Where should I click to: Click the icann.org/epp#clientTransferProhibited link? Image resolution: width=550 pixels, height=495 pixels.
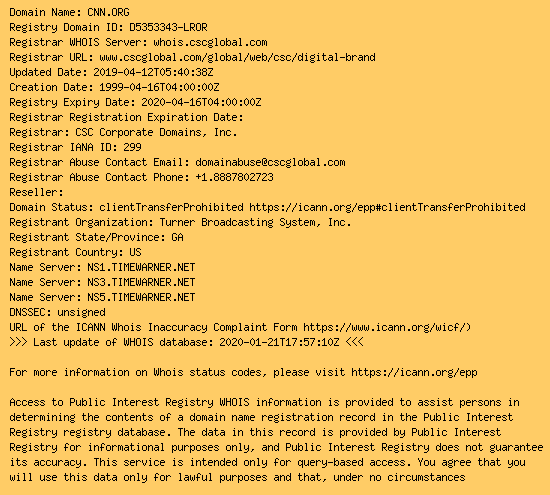[387, 207]
